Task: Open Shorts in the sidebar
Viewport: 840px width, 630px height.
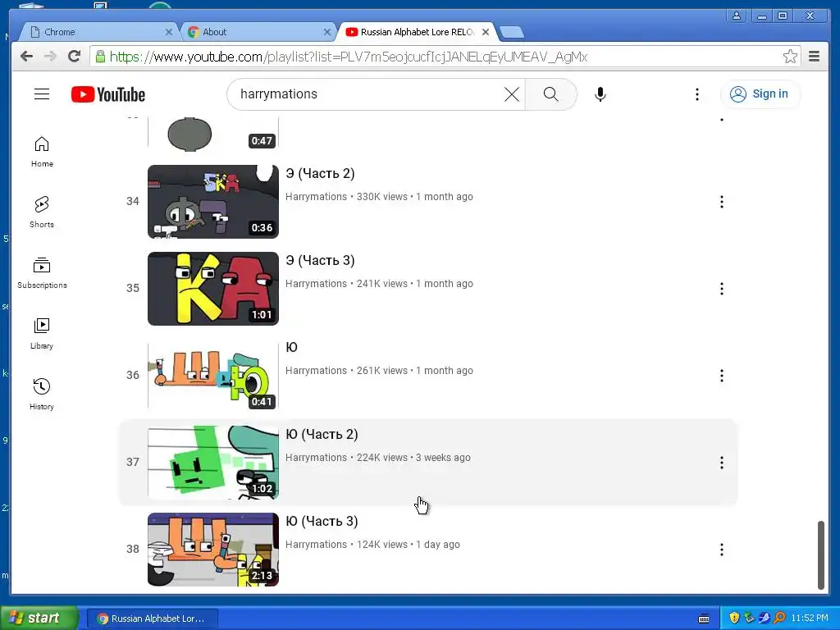Action: (x=42, y=212)
